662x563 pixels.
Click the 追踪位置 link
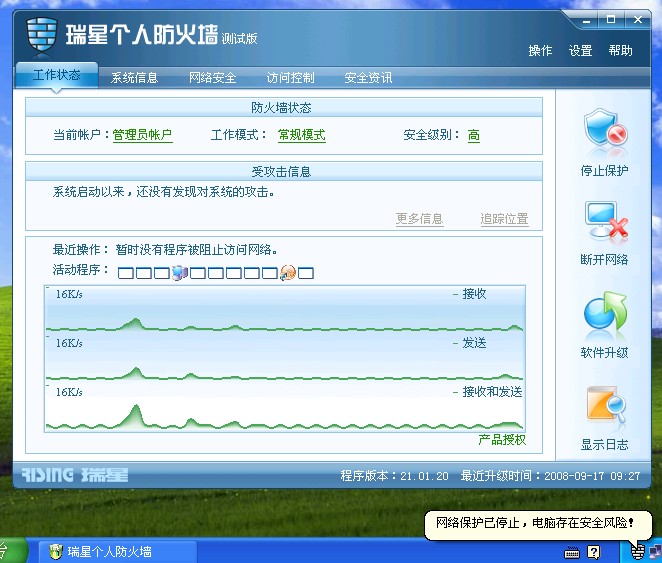pyautogui.click(x=505, y=219)
